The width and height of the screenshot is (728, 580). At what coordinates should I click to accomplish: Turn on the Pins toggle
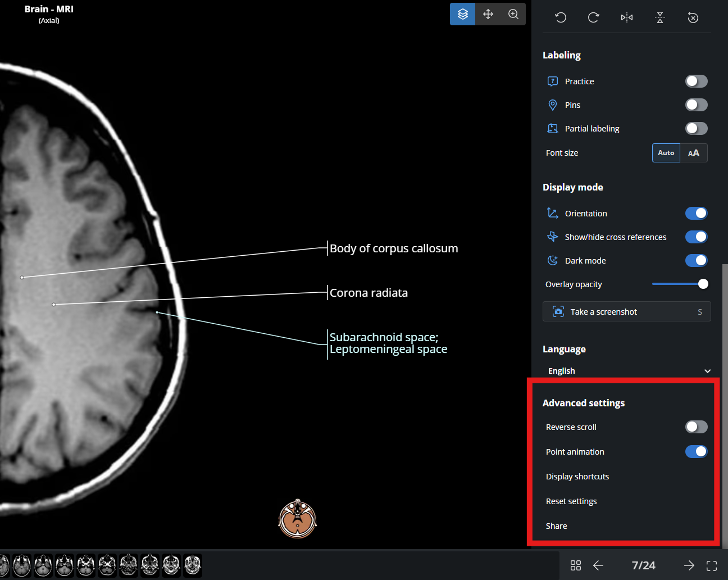pos(696,105)
